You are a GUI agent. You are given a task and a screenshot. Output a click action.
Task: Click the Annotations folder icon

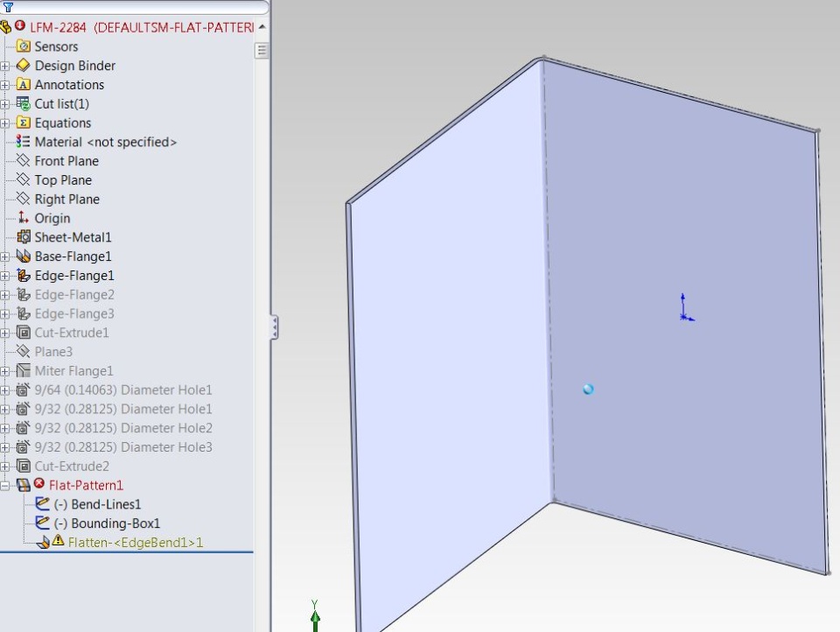pyautogui.click(x=23, y=84)
